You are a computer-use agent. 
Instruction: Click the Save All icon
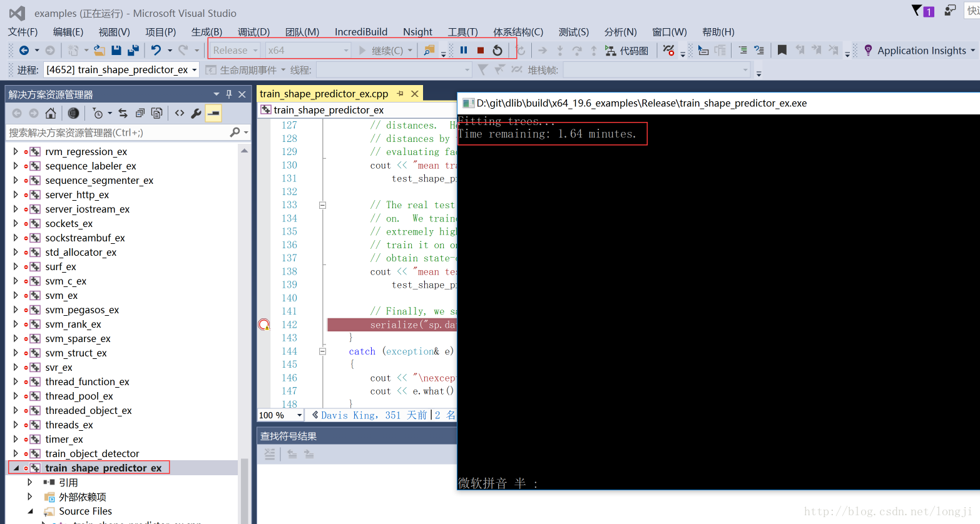tap(133, 50)
